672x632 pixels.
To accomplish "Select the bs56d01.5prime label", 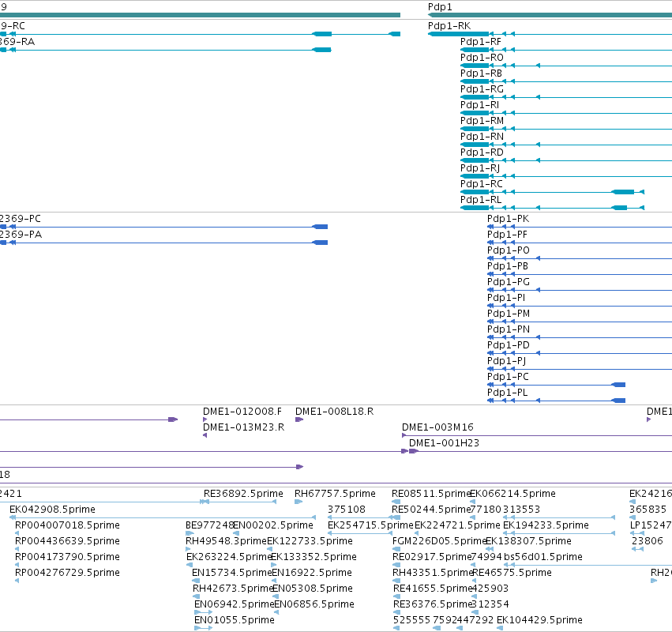I will 543,558.
